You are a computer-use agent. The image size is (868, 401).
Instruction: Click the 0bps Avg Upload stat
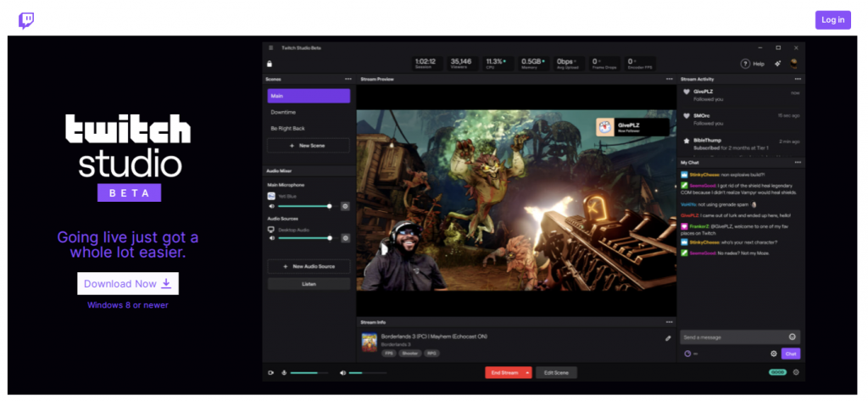(569, 63)
